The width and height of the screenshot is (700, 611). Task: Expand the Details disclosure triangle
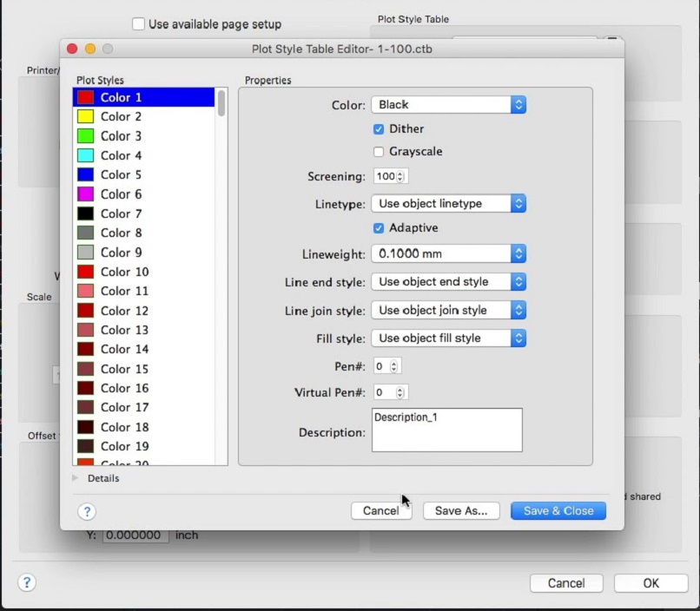pyautogui.click(x=75, y=478)
